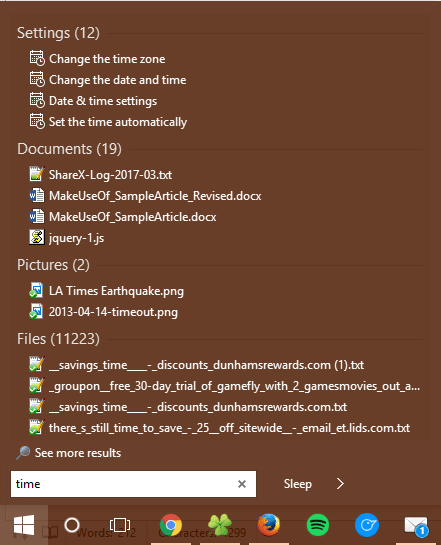Expand power options arrow next to Sleep

pyautogui.click(x=340, y=483)
